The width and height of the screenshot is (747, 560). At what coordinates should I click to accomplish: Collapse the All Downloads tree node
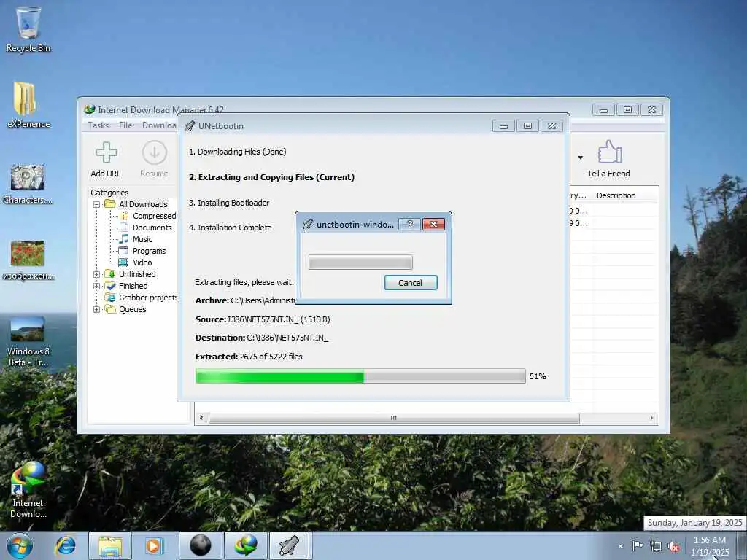click(97, 204)
